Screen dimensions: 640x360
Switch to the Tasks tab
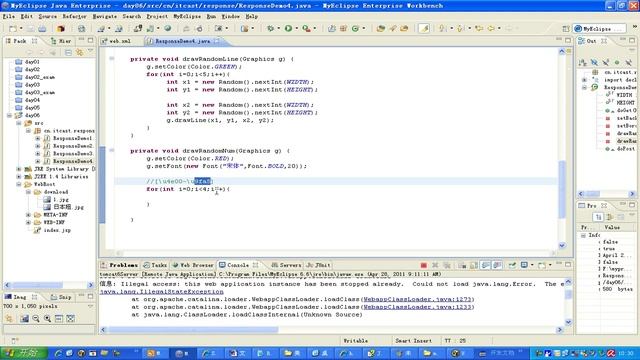(155, 265)
